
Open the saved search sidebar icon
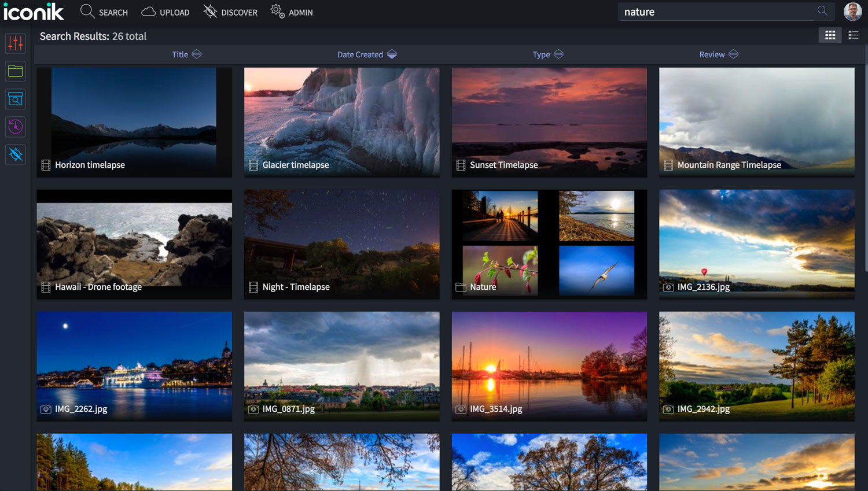(16, 99)
